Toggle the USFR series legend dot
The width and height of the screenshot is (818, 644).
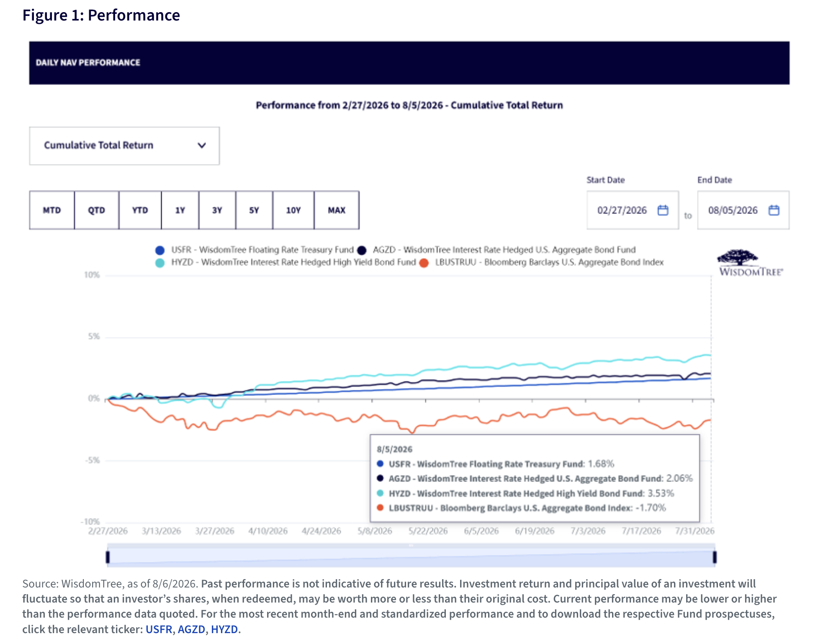click(x=159, y=250)
